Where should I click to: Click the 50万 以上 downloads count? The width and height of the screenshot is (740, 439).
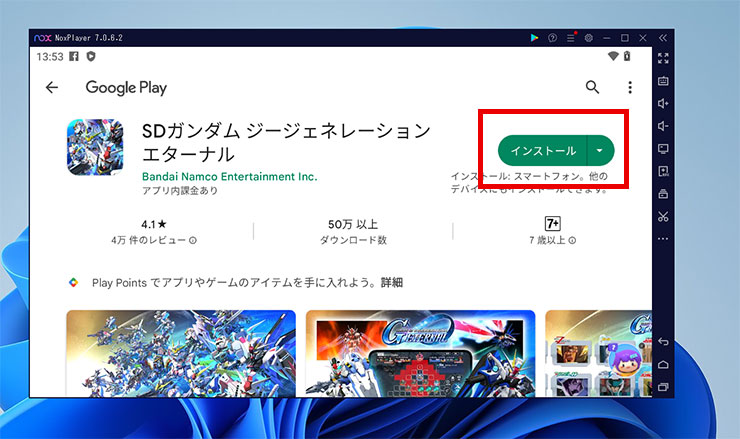[x=353, y=224]
